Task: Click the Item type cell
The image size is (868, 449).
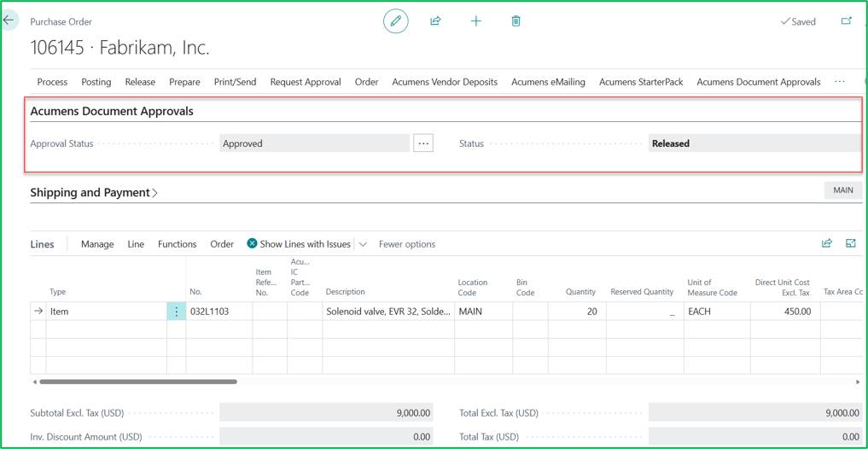Action: [107, 312]
